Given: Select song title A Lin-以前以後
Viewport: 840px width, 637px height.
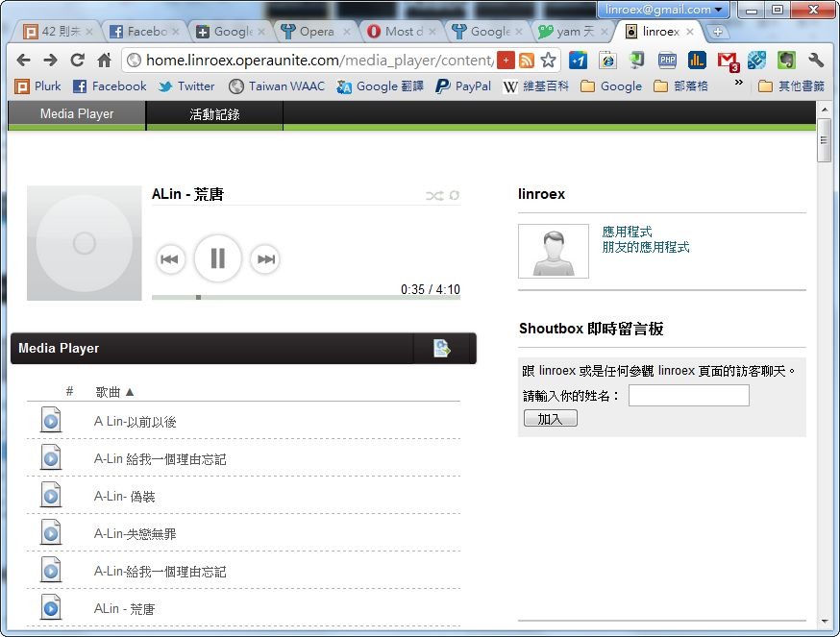Looking at the screenshot, I should (x=135, y=422).
